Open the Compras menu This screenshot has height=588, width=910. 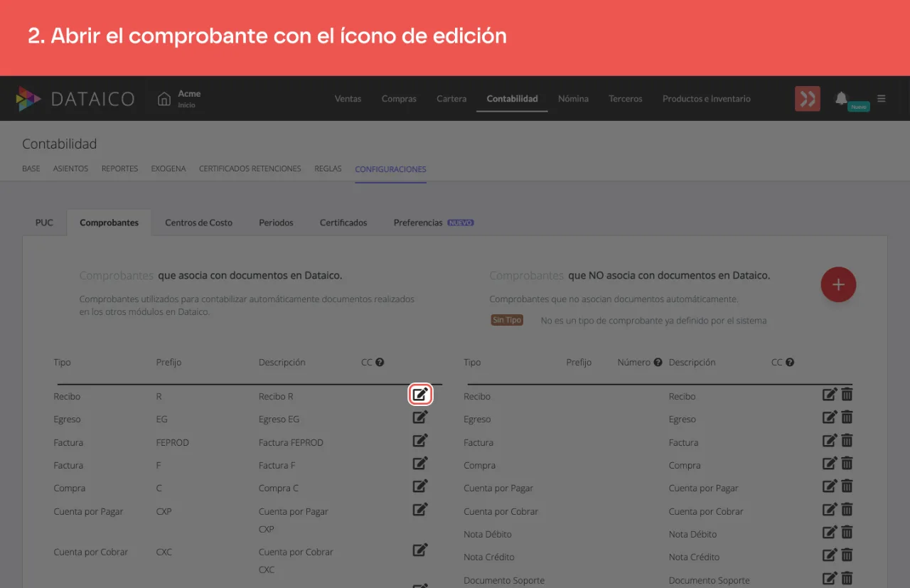click(x=399, y=99)
